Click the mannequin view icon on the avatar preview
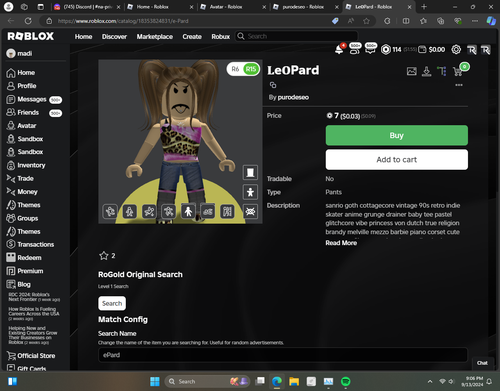The height and width of the screenshot is (391, 500). click(250, 172)
